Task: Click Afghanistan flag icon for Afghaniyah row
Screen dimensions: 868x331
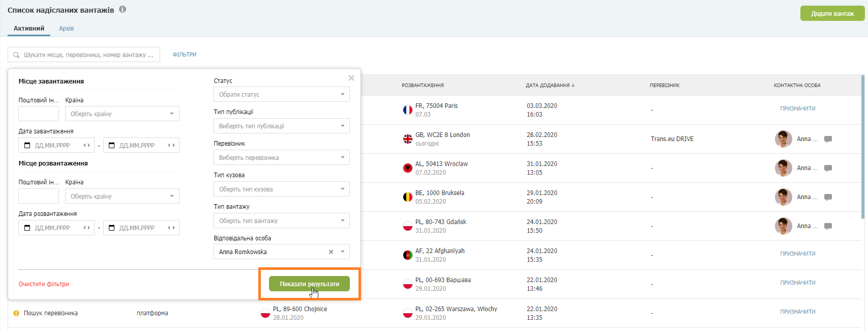Action: point(407,255)
